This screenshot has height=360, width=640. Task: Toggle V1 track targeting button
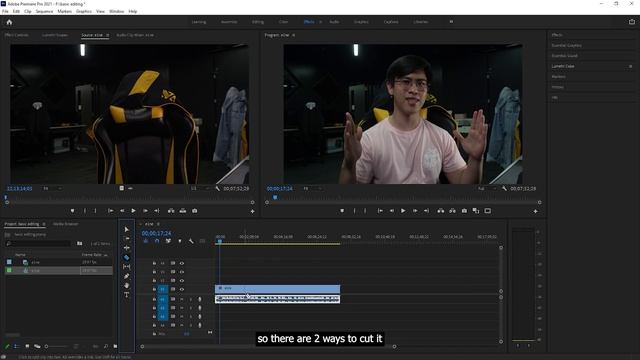162,289
